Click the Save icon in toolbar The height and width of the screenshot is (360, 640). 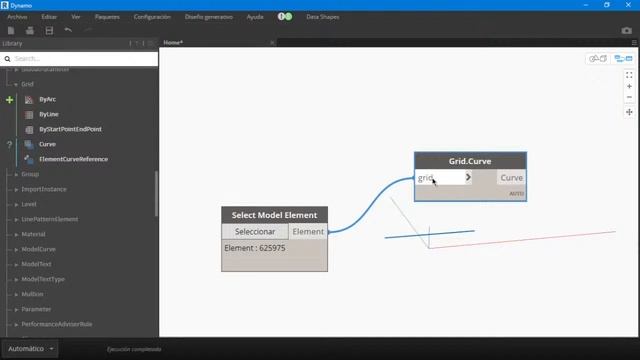point(49,31)
